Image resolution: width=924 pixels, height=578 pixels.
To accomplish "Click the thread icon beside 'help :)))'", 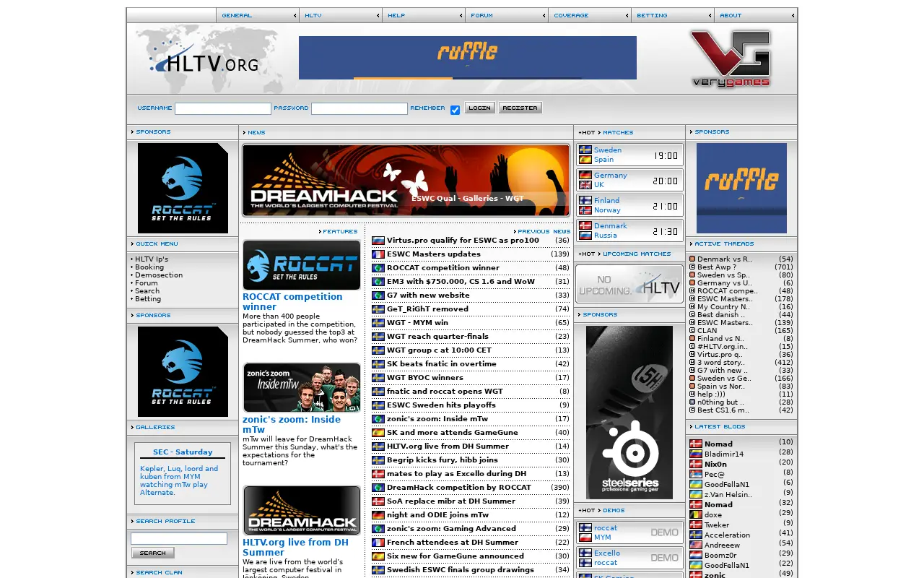I will [x=692, y=394].
